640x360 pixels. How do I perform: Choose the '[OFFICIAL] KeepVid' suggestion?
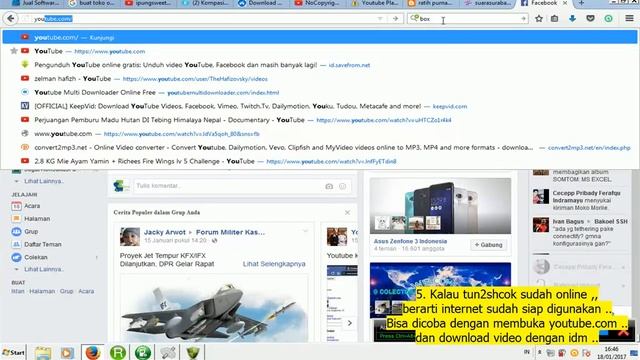[320, 106]
